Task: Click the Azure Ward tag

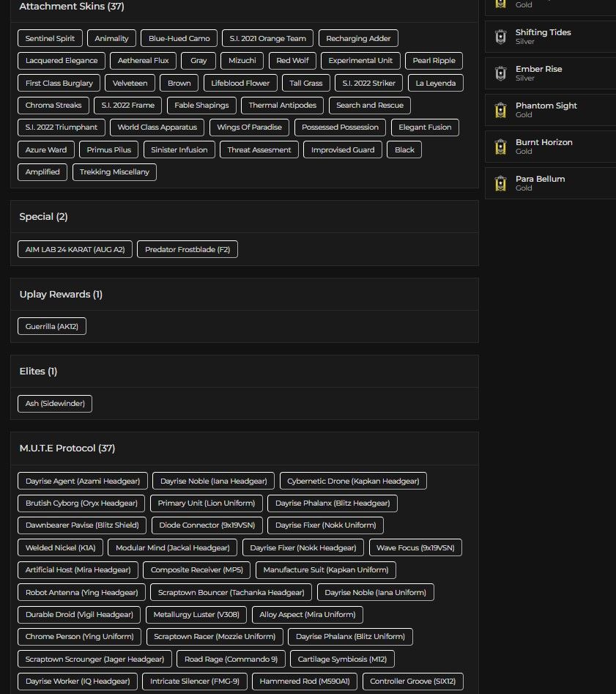Action: (x=46, y=149)
